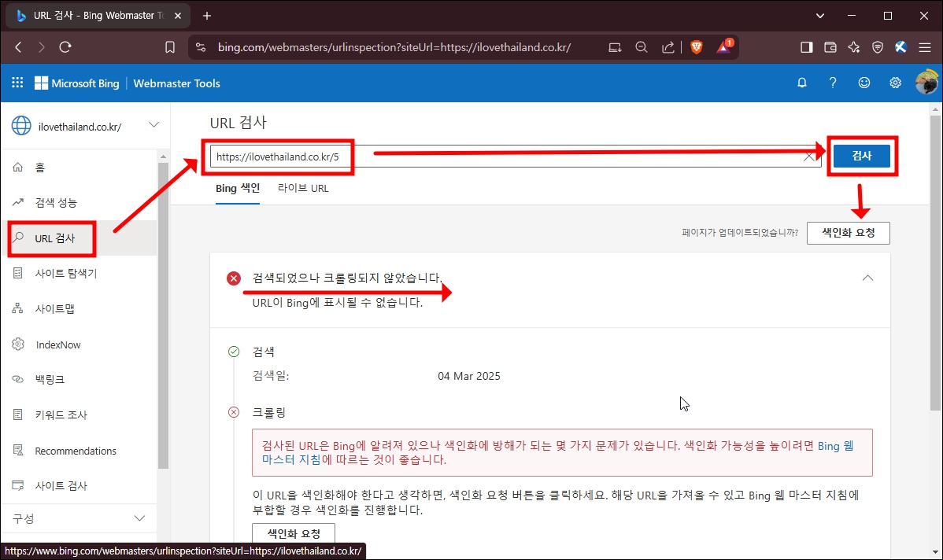Open the Webmaster Tools settings gear
943x560 pixels.
click(x=895, y=83)
